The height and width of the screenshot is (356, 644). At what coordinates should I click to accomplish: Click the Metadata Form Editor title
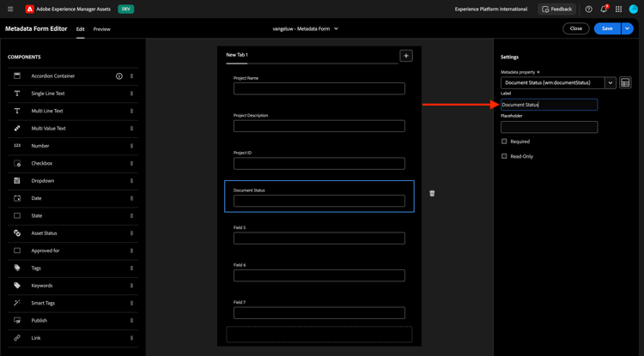[36, 28]
